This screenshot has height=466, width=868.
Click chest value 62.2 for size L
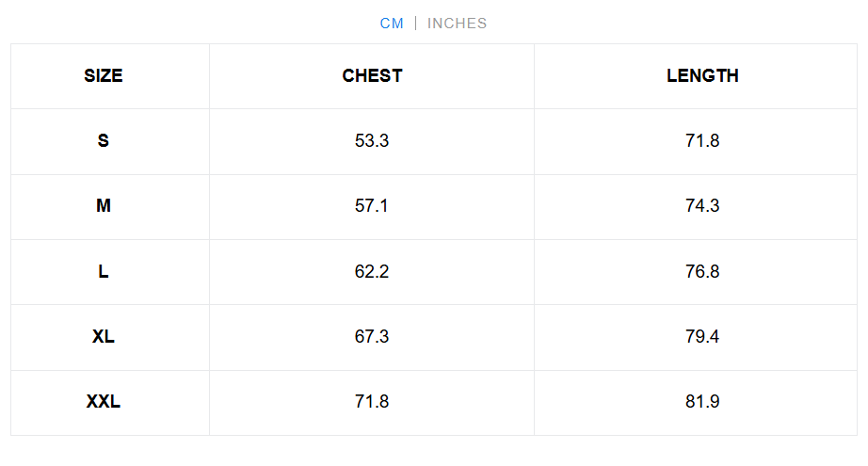click(372, 272)
